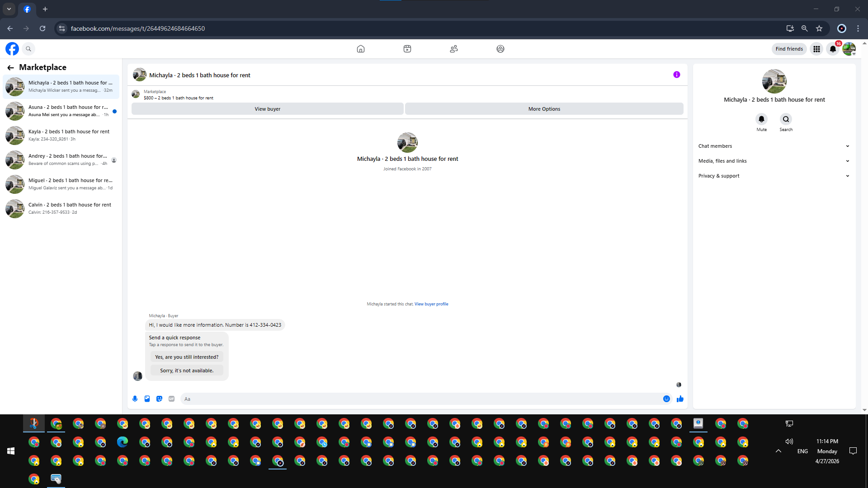Click the Marketplace listing $800 summary text
Screen dimensions: 868x488
click(x=179, y=98)
